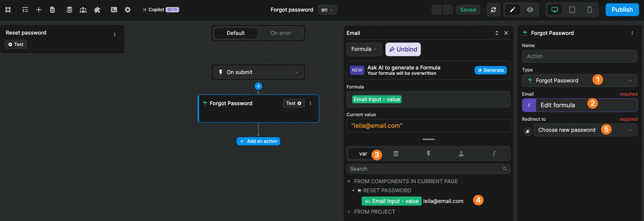
Task: Click the Add element plus icon
Action: (39, 9)
